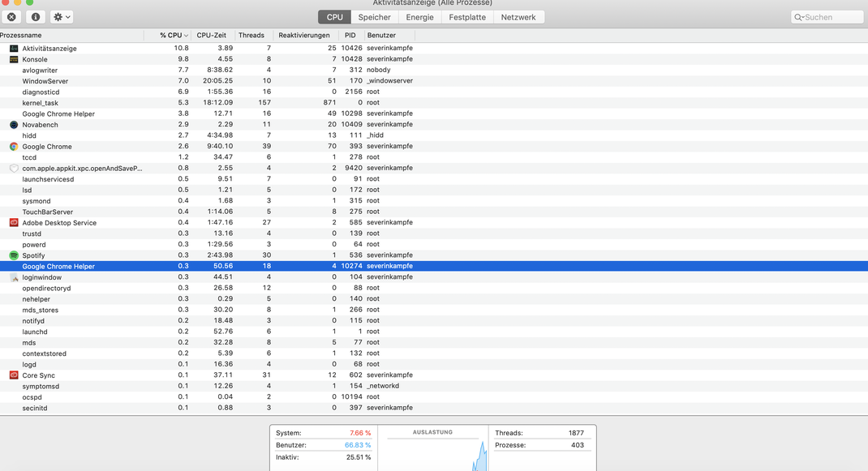Viewport: 868px width, 471px height.
Task: Select the mds process row
Action: 434,343
